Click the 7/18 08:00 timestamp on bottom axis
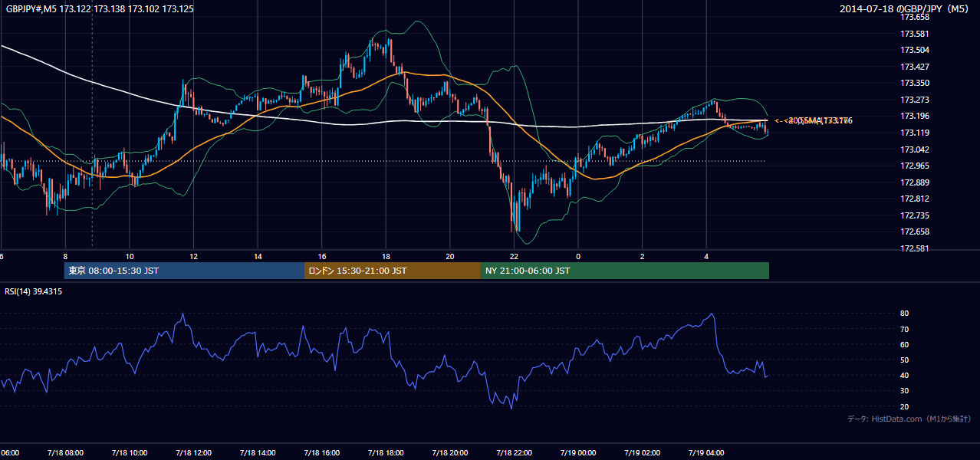Screen dimensions: 980x460 tap(65, 452)
